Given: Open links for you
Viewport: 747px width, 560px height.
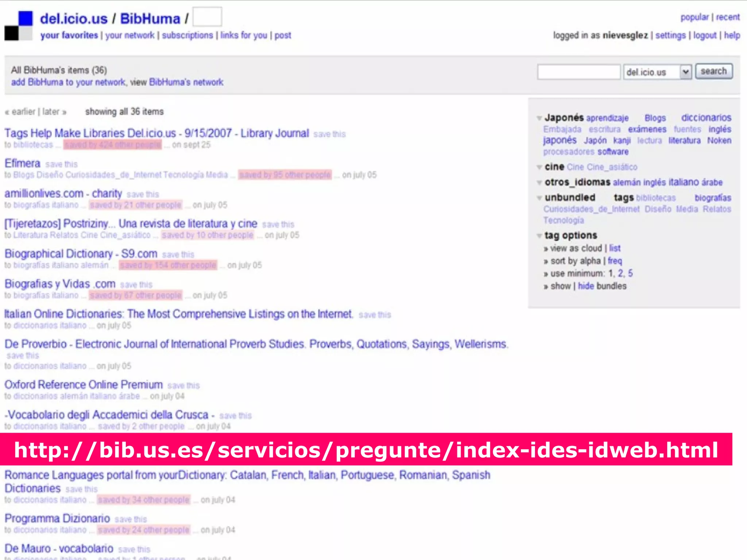Looking at the screenshot, I should 244,35.
